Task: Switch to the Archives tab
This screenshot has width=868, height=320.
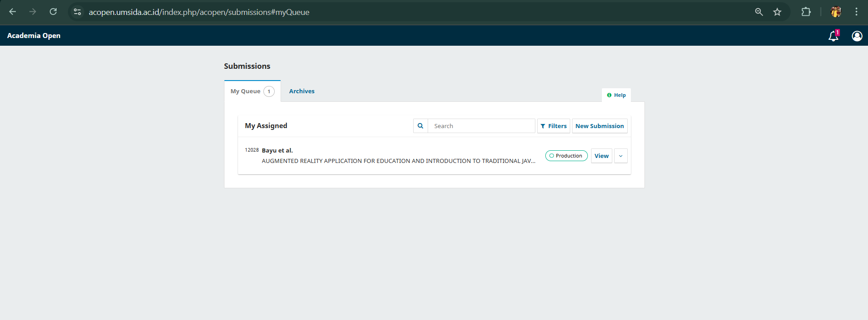Action: click(x=301, y=91)
